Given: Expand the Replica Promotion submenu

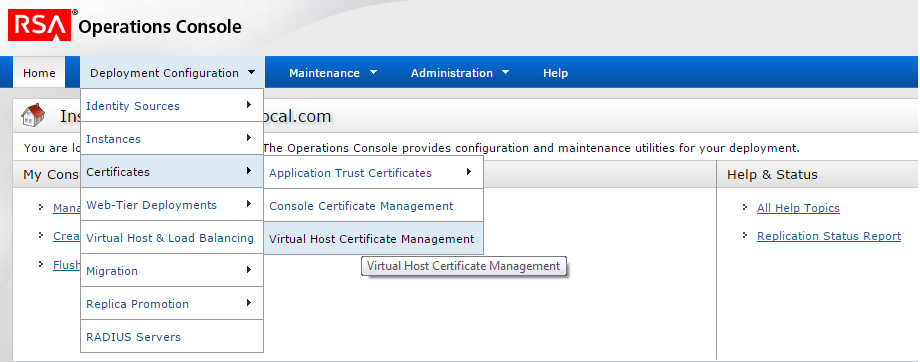Looking at the screenshot, I should point(172,303).
